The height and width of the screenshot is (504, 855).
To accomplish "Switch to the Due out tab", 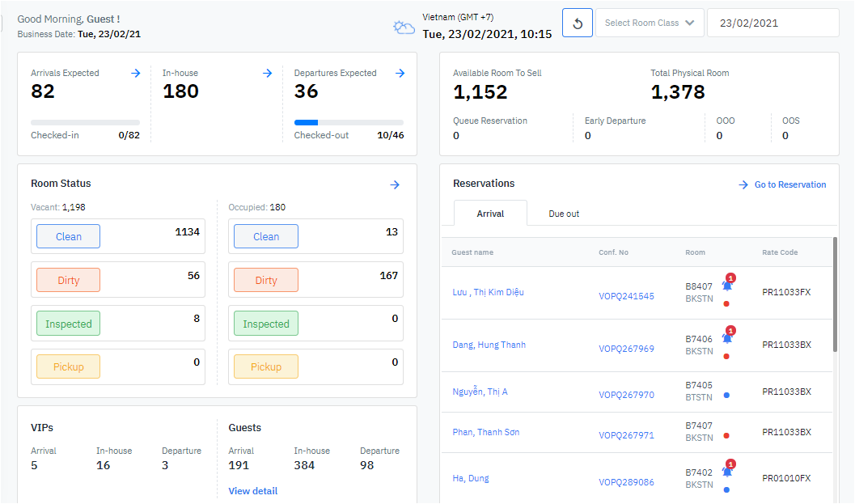I will (564, 214).
